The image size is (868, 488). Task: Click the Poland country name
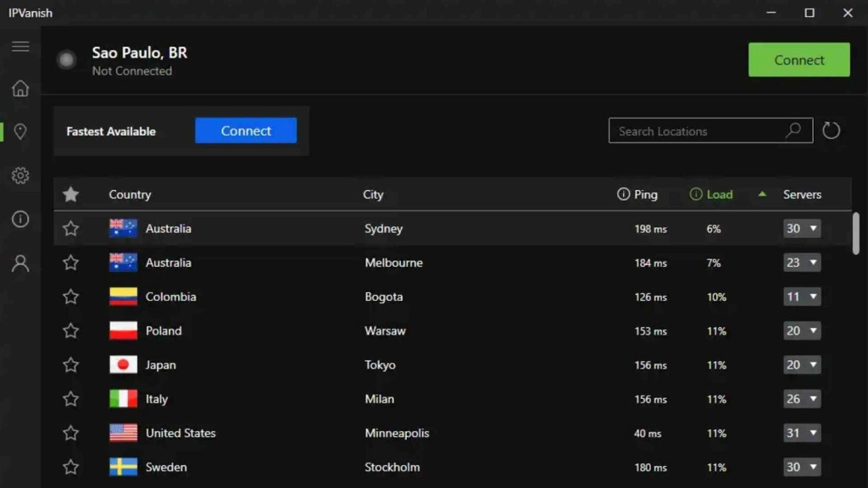pyautogui.click(x=164, y=331)
